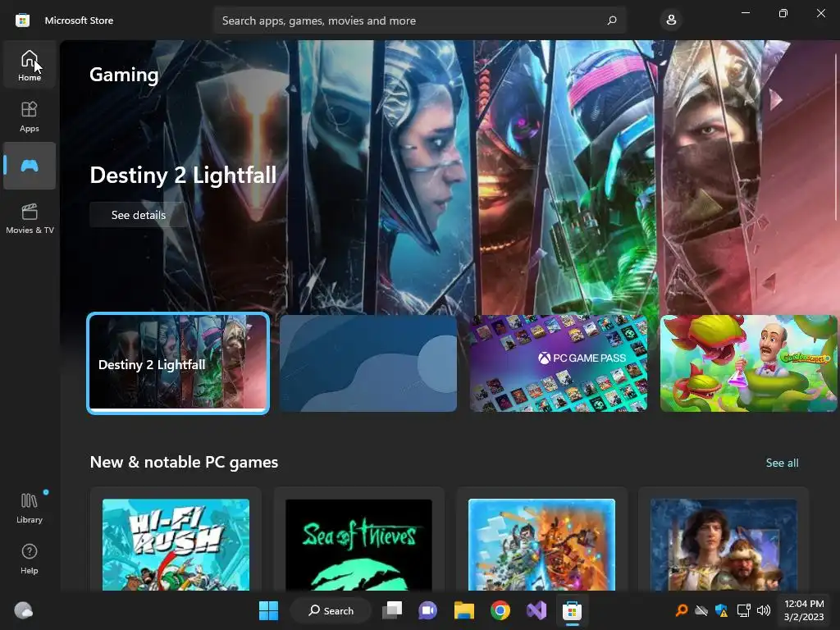Open Visual Studio from taskbar

click(x=536, y=610)
